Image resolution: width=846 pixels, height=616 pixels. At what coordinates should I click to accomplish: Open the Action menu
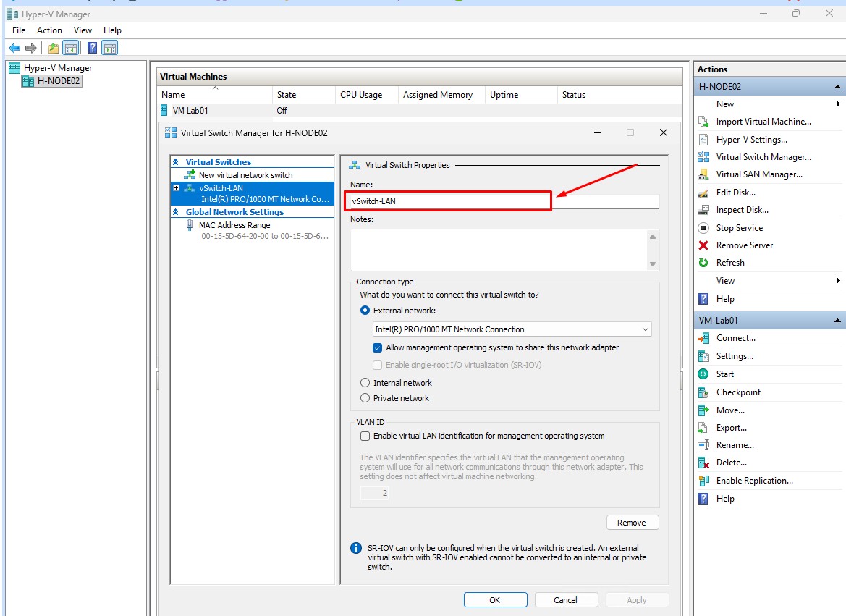coord(49,30)
